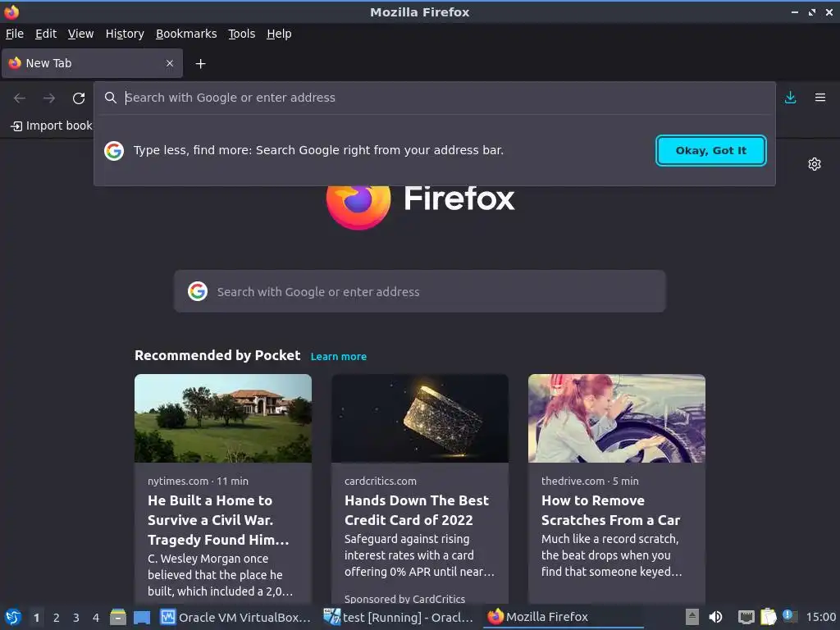Click the forward navigation arrow
The height and width of the screenshot is (630, 840).
pos(48,98)
